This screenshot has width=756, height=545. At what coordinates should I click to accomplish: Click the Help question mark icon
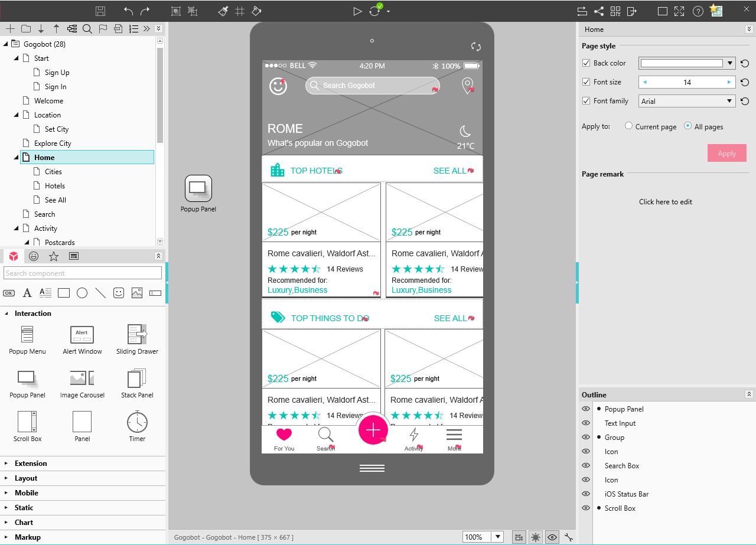698,11
